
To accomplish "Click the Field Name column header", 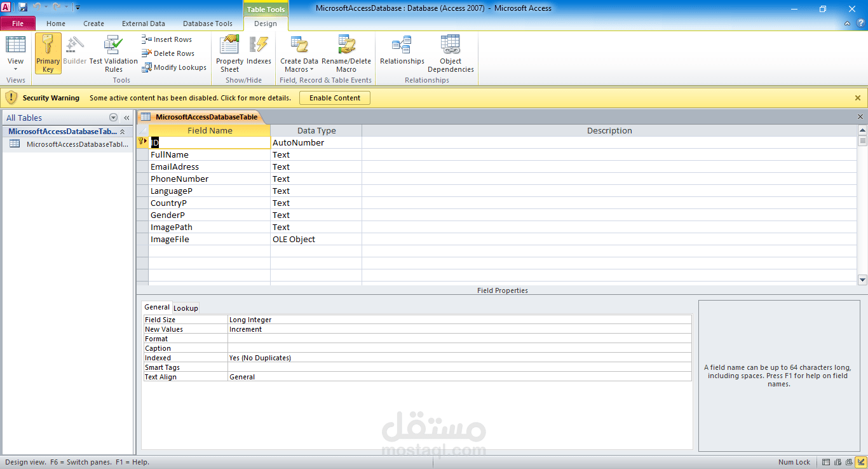I will (x=210, y=130).
